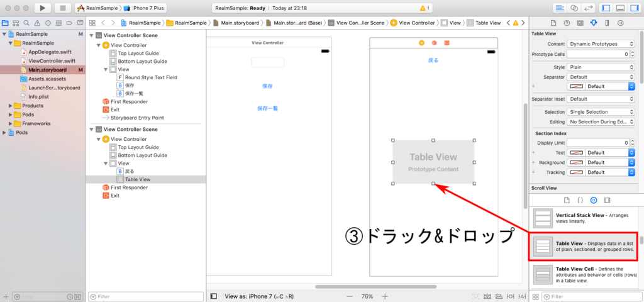
Task: Open the Find navigator magnifier icon
Action: click(26, 23)
